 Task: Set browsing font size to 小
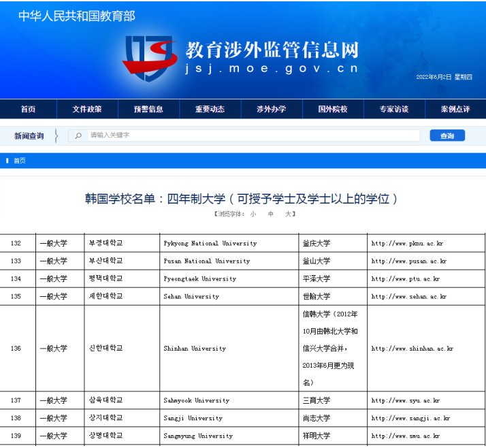pyautogui.click(x=253, y=214)
